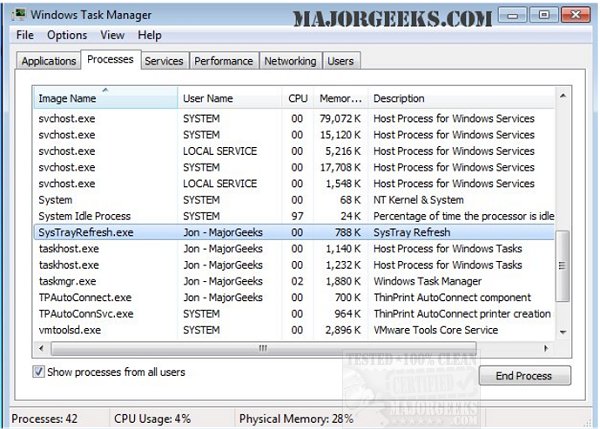Image resolution: width=600 pixels, height=429 pixels.
Task: Switch to the Users tab
Action: [x=341, y=61]
